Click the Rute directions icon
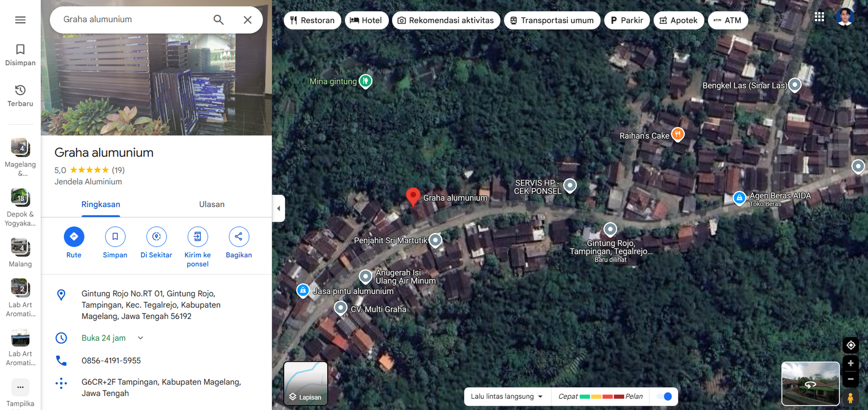The image size is (868, 410). pyautogui.click(x=74, y=236)
